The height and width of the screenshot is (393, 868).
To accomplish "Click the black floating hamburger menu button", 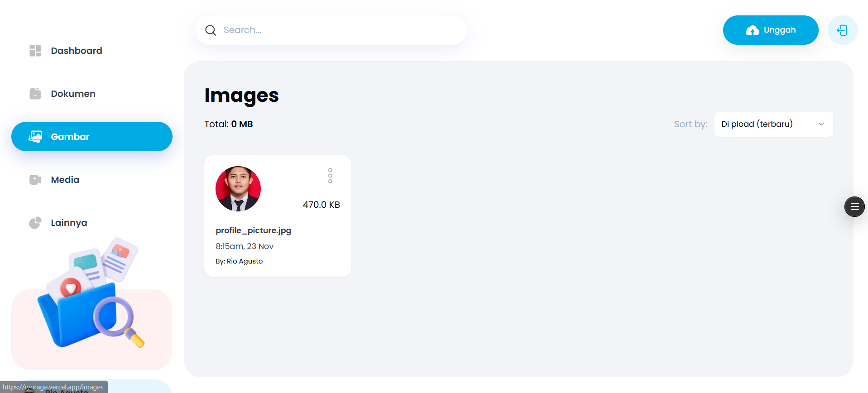I will 854,207.
